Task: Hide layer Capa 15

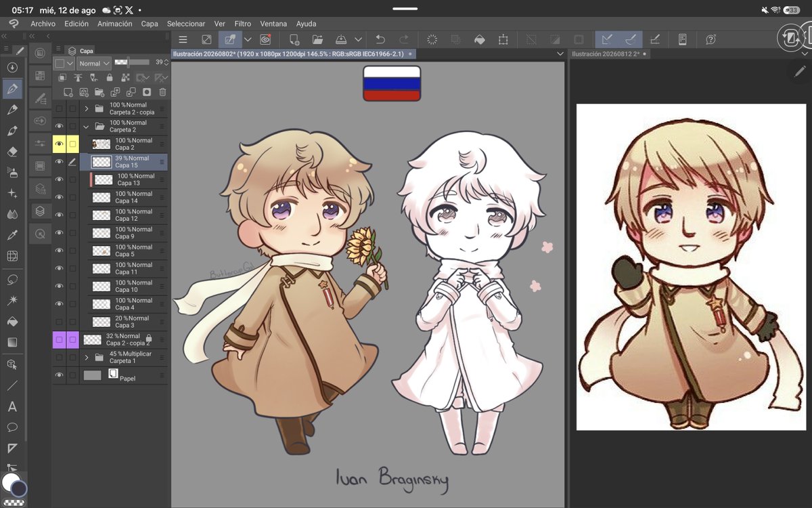Action: point(59,162)
